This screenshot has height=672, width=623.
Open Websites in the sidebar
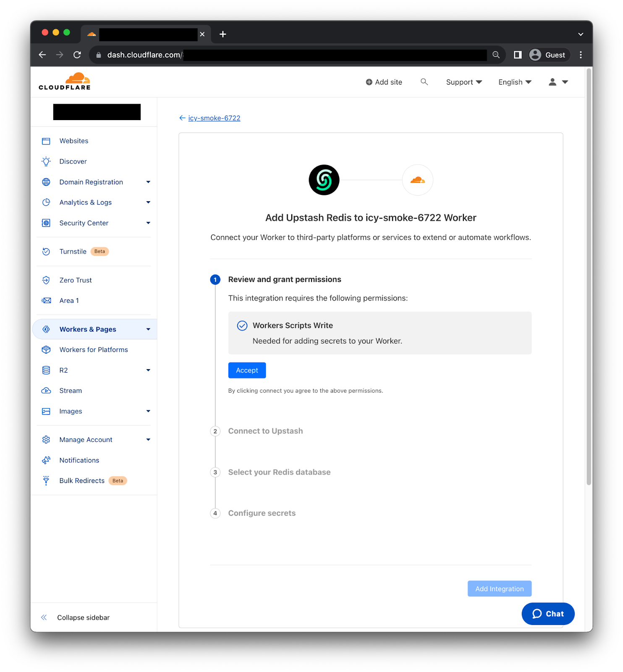point(74,141)
